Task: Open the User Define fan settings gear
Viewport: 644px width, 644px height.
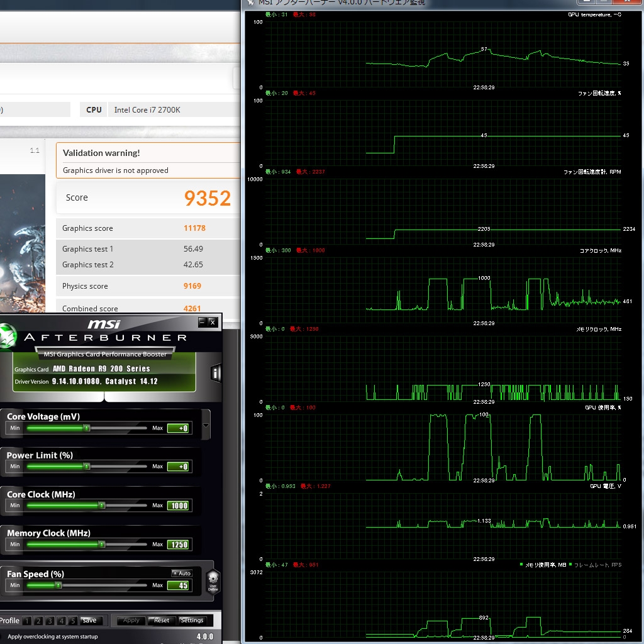Action: tap(213, 582)
